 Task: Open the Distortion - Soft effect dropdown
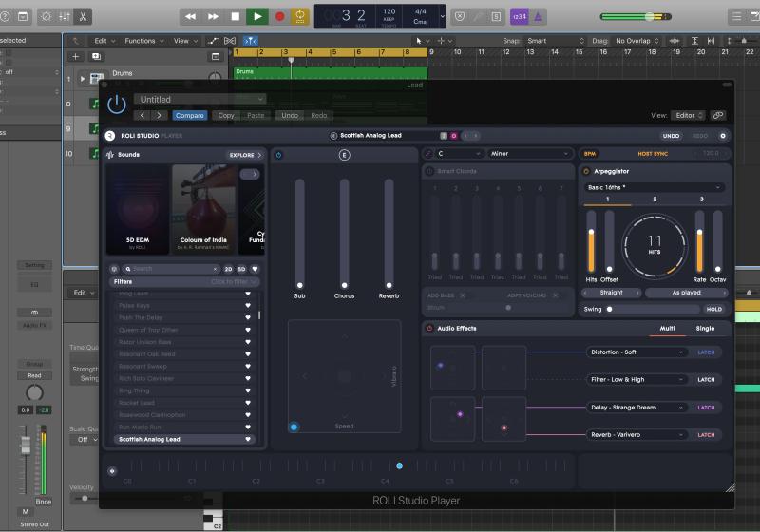[636, 352]
